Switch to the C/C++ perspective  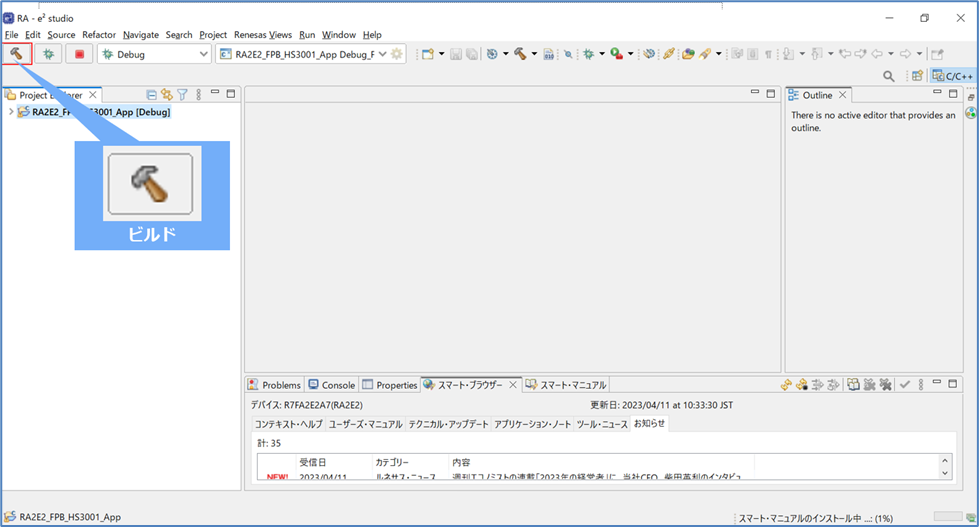(x=952, y=76)
